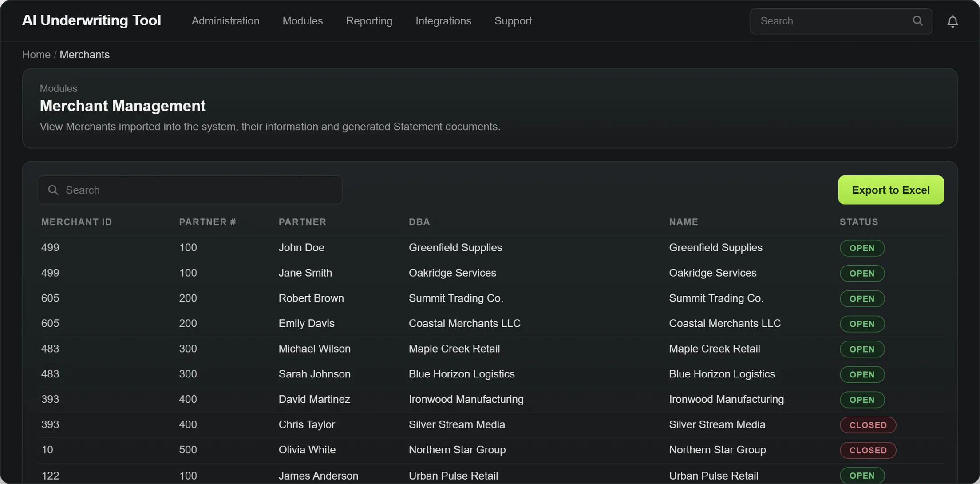
Task: Select partner name David Martinez
Action: (314, 400)
